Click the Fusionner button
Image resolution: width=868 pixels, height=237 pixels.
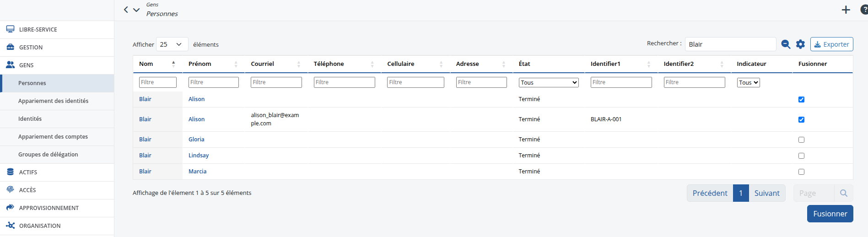(x=830, y=214)
